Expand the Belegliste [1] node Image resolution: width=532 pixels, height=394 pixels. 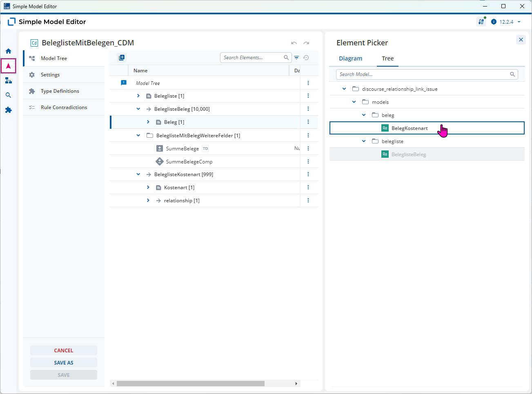[x=138, y=96]
